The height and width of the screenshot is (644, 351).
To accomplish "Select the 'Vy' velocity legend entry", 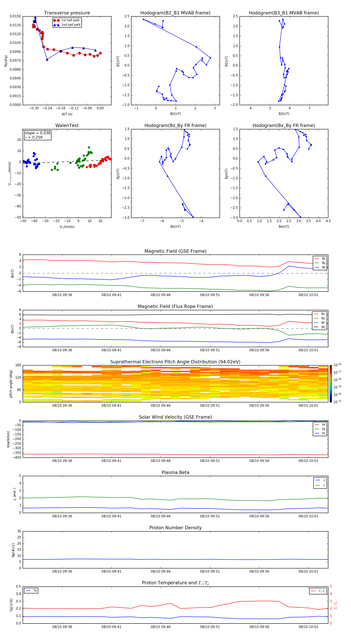I will [x=320, y=429].
